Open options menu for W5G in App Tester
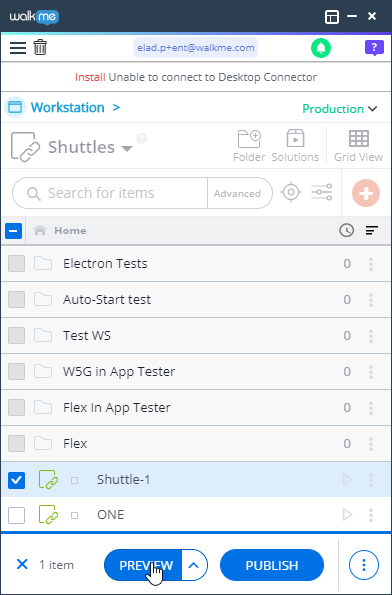392x595 pixels. click(371, 371)
